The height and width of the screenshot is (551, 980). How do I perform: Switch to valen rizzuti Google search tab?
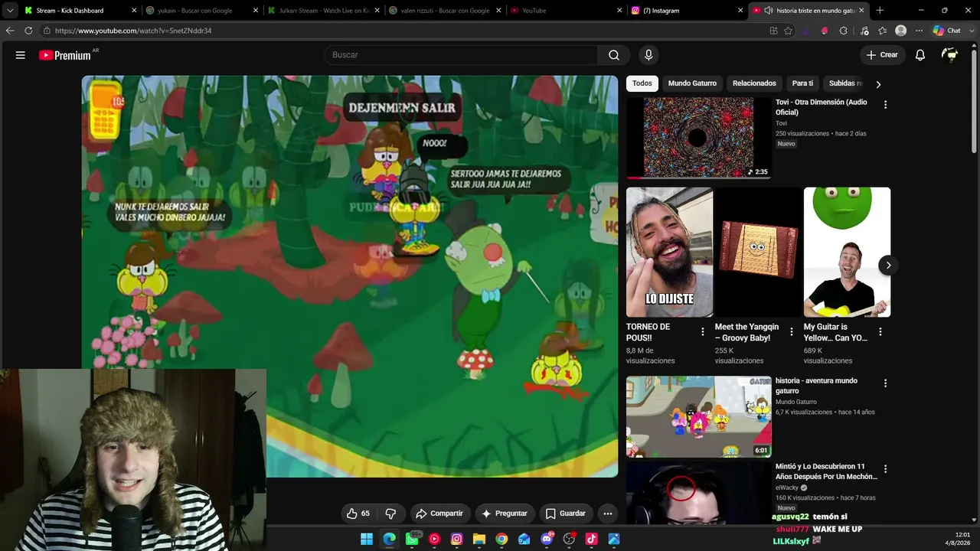444,11
